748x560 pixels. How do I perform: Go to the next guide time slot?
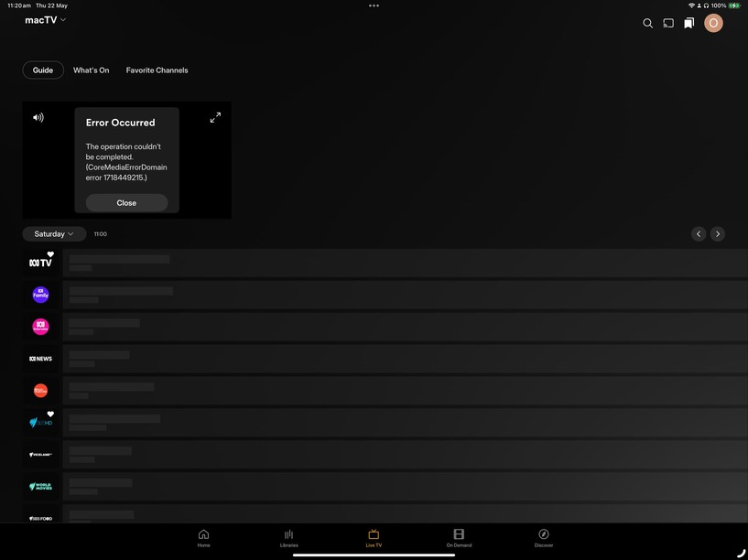[x=718, y=234]
